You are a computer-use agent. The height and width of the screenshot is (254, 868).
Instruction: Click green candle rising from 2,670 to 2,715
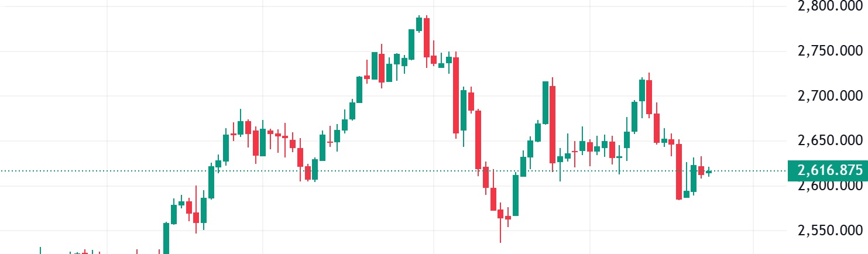(x=545, y=102)
